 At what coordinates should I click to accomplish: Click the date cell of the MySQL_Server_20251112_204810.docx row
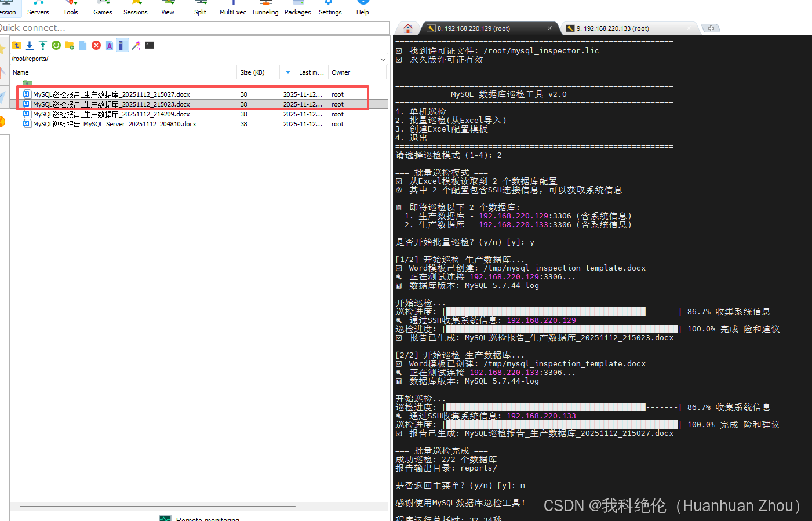coord(303,124)
